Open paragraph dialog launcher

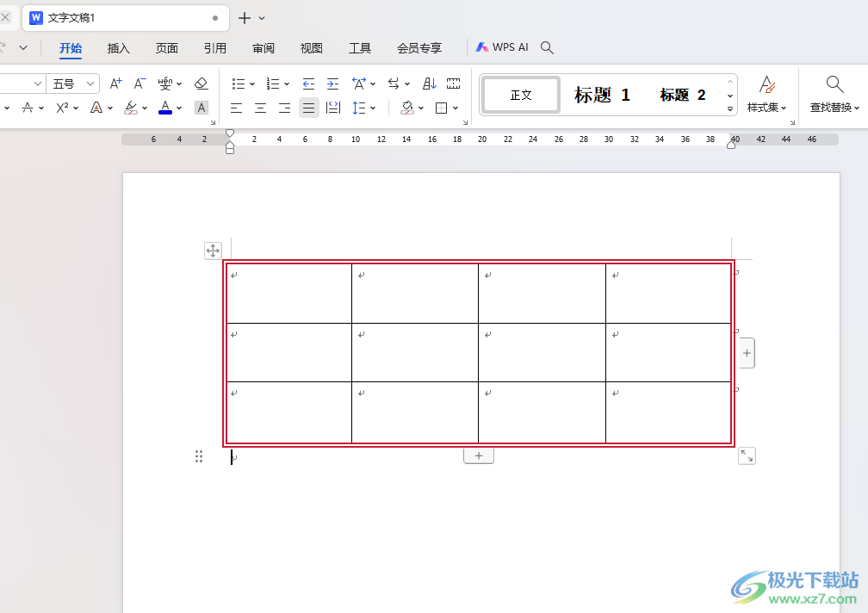pyautogui.click(x=465, y=122)
